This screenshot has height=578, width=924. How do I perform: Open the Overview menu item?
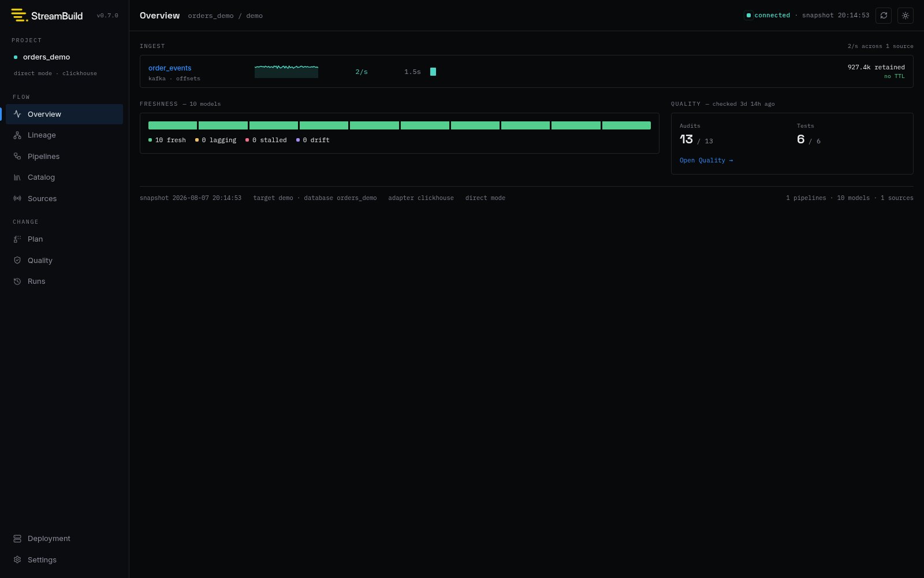(64, 114)
